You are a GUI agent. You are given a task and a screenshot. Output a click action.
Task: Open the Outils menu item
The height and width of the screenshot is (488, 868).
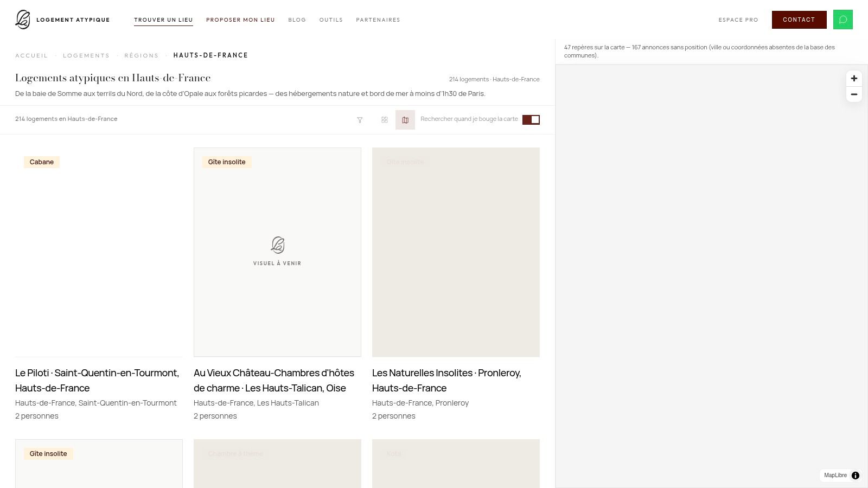tap(331, 20)
